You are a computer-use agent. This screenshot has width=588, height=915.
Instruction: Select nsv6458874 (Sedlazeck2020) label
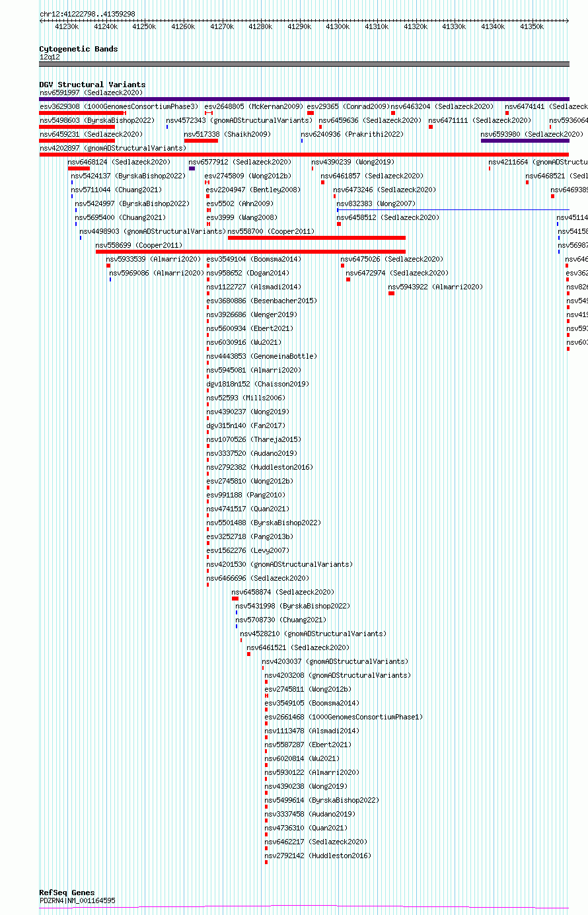[x=283, y=592]
